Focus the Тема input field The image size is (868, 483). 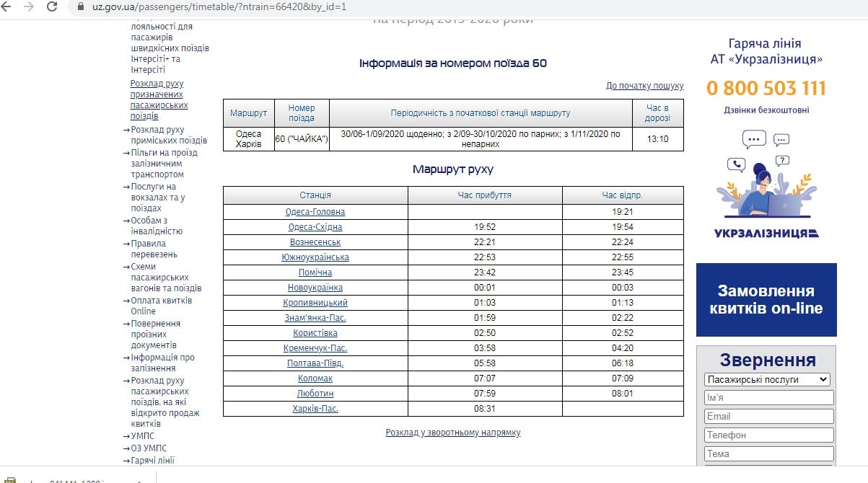[769, 454]
